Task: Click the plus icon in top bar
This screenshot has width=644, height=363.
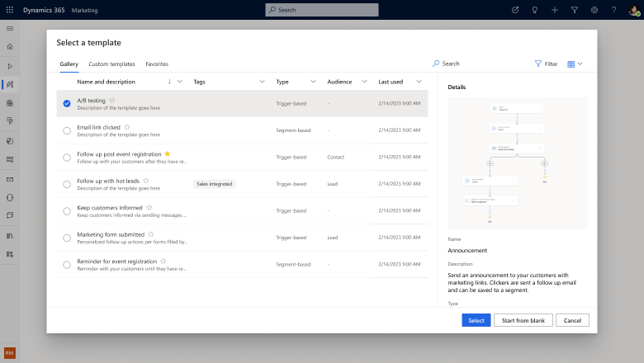Action: click(555, 10)
